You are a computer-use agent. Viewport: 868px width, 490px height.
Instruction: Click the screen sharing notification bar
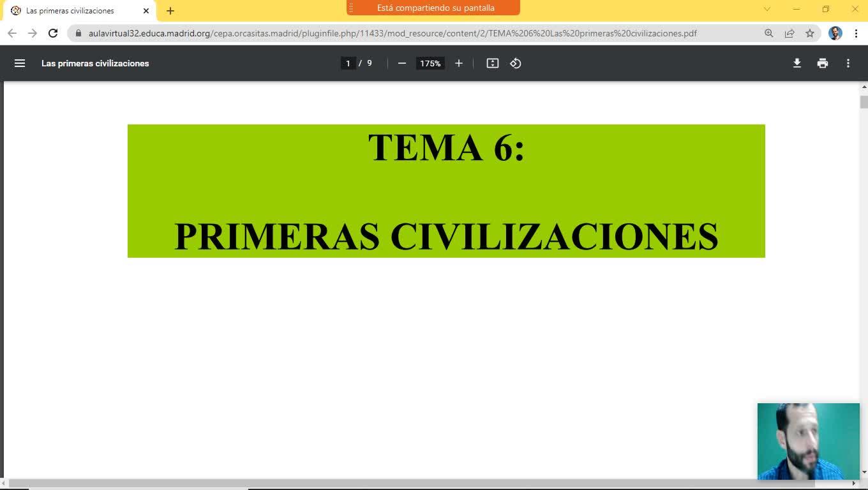pyautogui.click(x=433, y=8)
